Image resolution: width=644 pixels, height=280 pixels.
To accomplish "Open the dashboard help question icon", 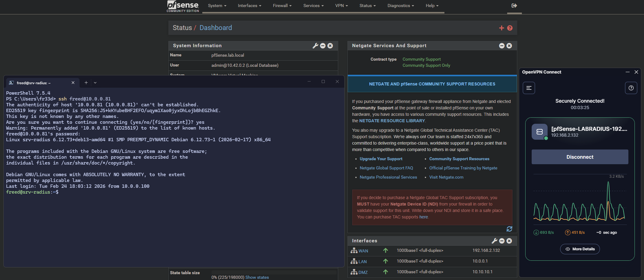I will click(510, 28).
